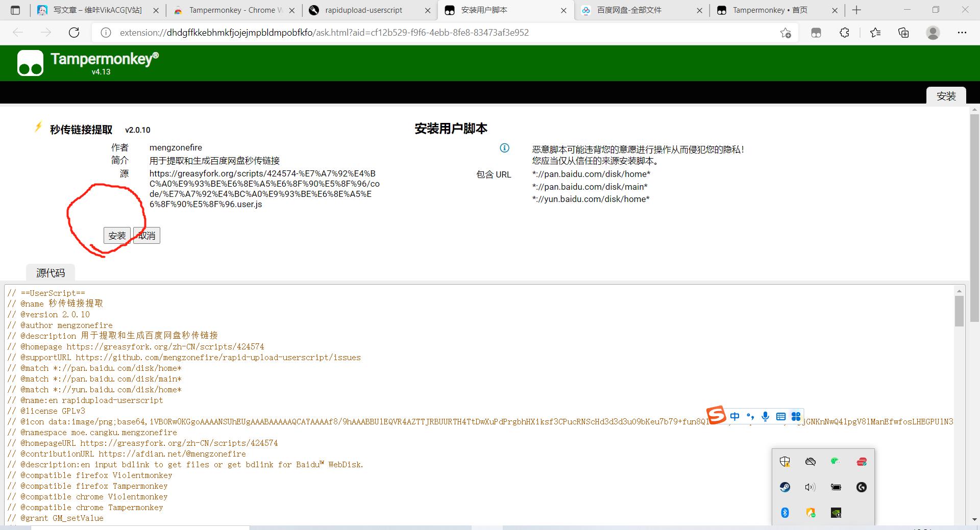Open browser Settings and more menu
This screenshot has width=980, height=530.
point(962,33)
